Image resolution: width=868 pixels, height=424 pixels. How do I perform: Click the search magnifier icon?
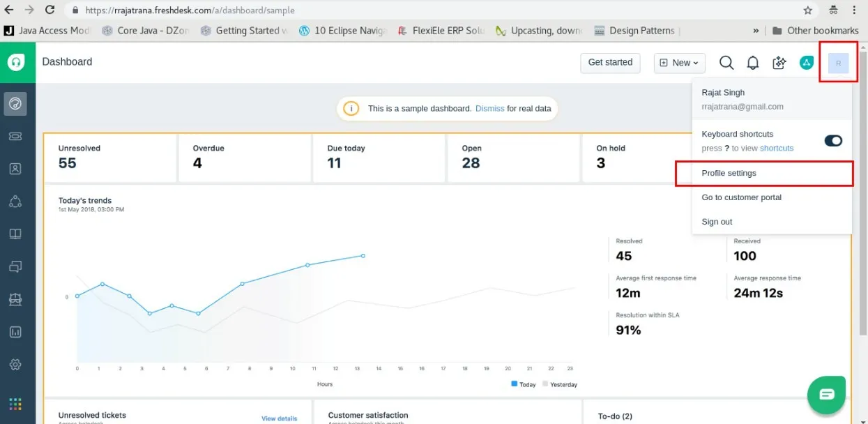point(726,63)
